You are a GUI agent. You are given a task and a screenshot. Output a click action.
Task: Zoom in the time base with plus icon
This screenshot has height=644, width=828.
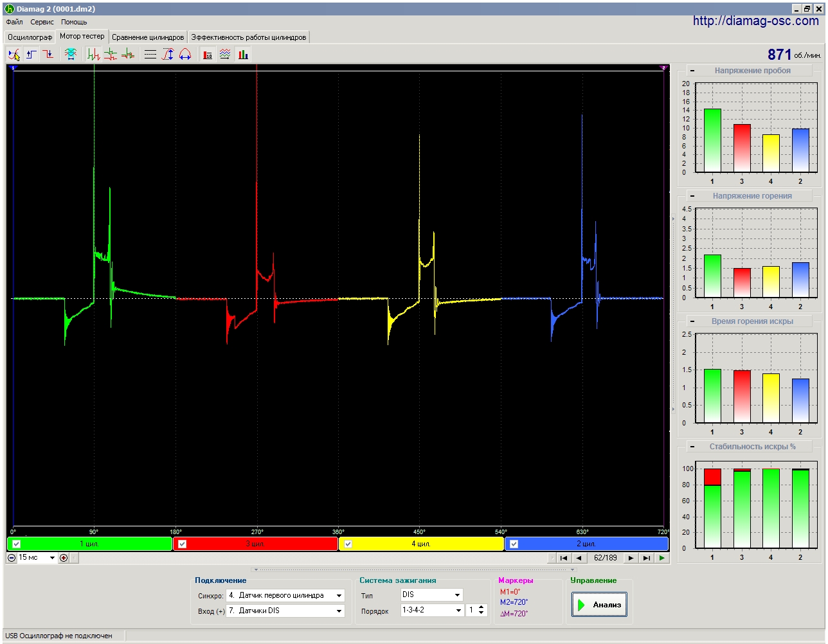pos(64,558)
